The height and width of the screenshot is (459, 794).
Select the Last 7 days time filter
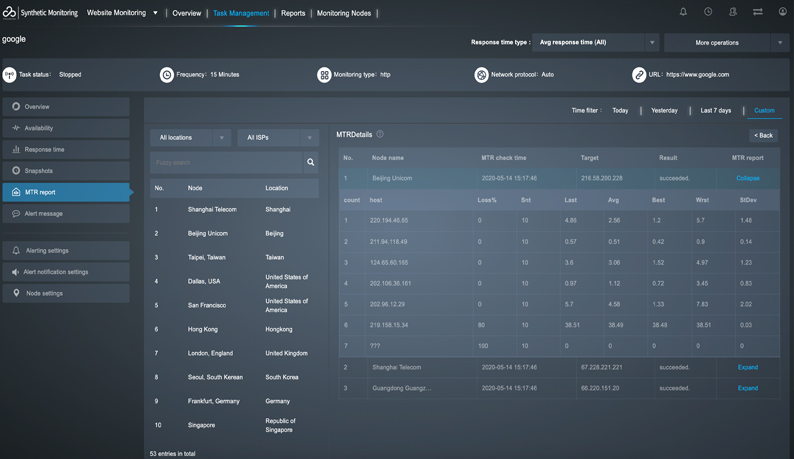coord(715,110)
